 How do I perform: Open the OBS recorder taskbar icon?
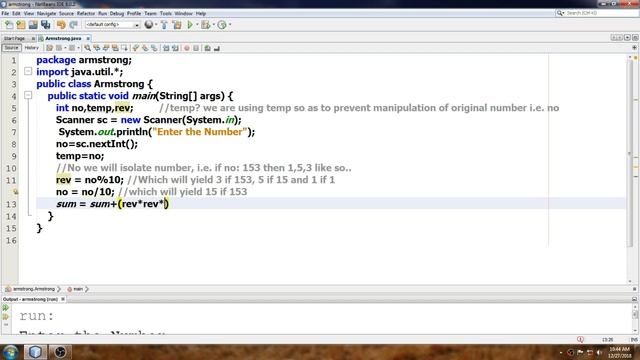click(x=60, y=352)
